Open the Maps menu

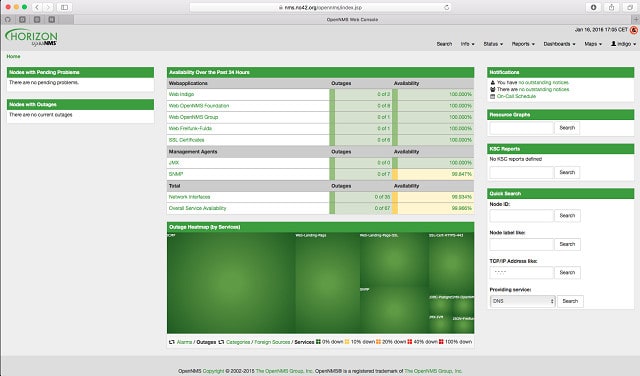[x=593, y=44]
